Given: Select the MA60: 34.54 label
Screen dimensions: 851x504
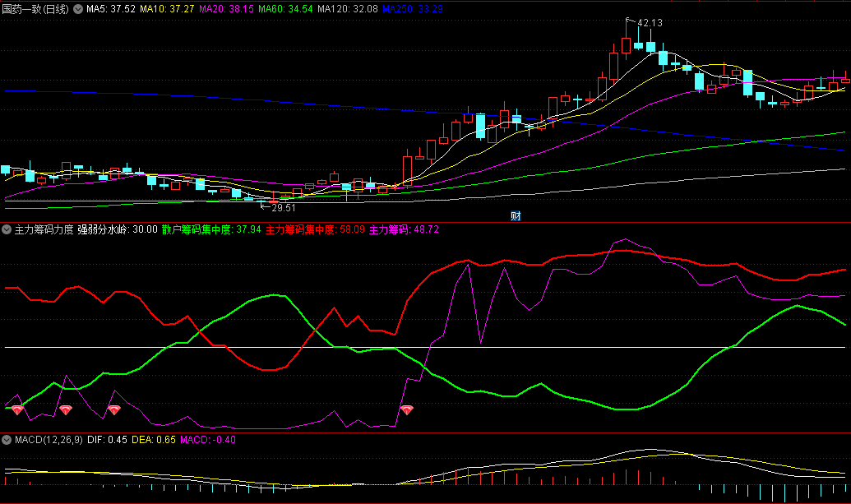Looking at the screenshot, I should [285, 9].
